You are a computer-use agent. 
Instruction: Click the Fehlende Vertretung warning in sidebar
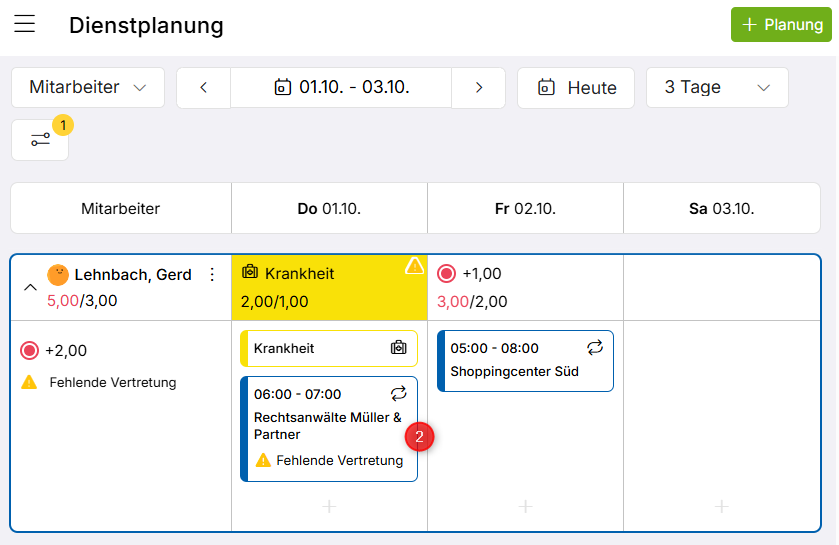[x=98, y=382]
